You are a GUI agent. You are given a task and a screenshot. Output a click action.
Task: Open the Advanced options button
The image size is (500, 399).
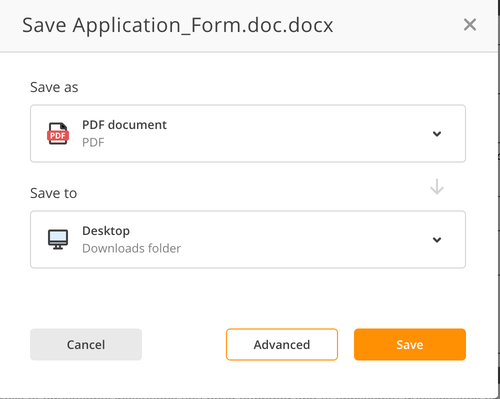click(282, 344)
